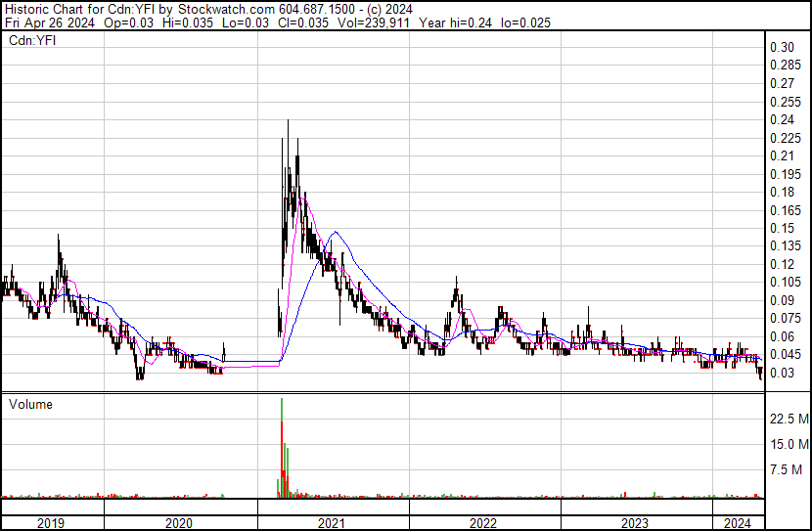812x531 pixels.
Task: Click the 0.09 price axis label
Action: (782, 300)
